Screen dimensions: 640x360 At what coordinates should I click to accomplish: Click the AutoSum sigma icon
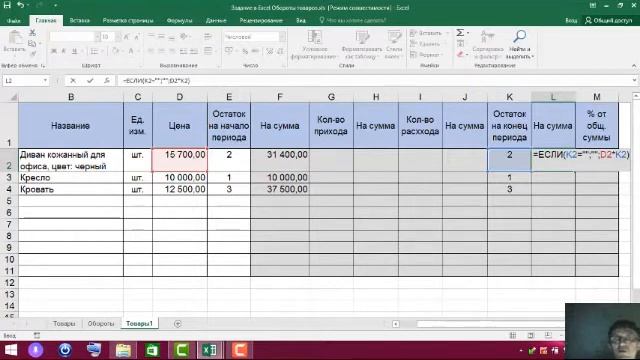(461, 33)
